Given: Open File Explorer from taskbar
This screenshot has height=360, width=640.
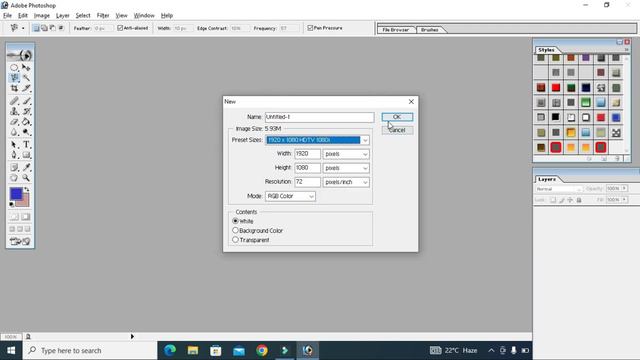Looking at the screenshot, I should 193,351.
